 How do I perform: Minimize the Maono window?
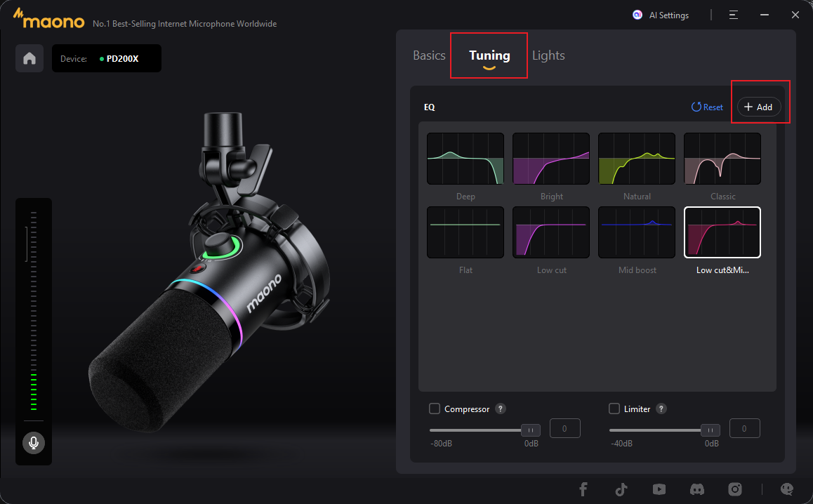(765, 15)
